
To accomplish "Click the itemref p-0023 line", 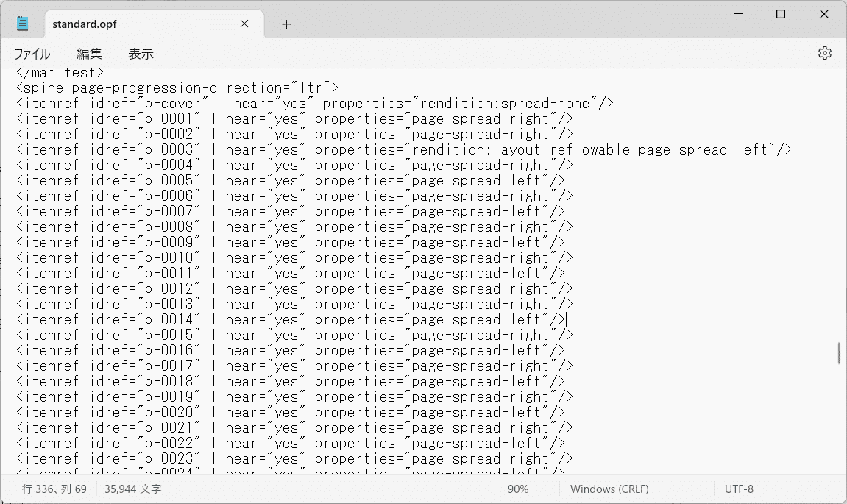I will pos(294,459).
